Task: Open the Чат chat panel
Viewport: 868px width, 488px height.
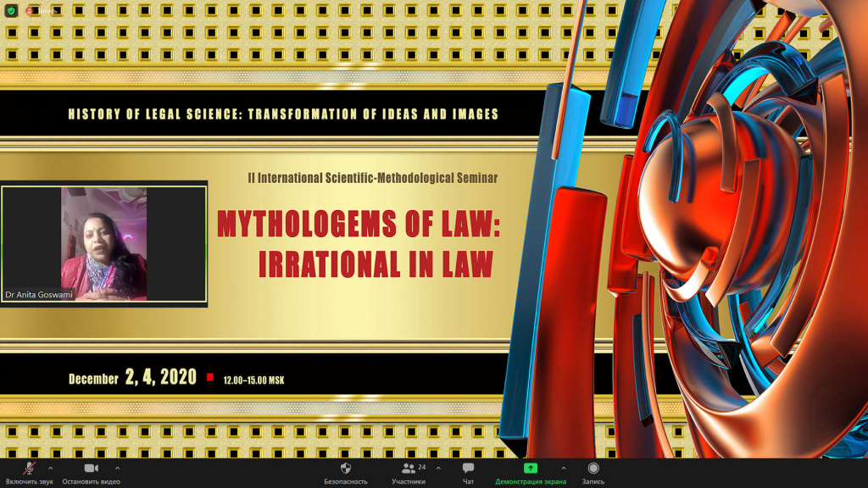Action: [x=468, y=468]
